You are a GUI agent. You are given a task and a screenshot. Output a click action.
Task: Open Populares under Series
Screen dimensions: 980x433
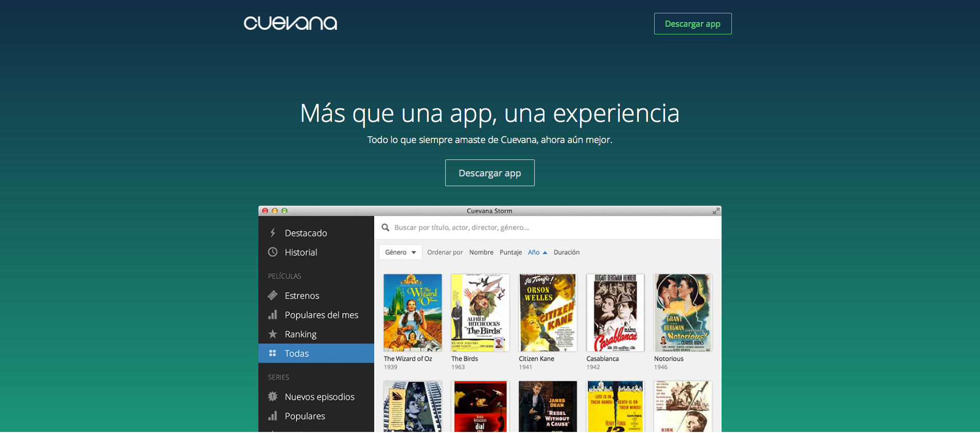316,416
